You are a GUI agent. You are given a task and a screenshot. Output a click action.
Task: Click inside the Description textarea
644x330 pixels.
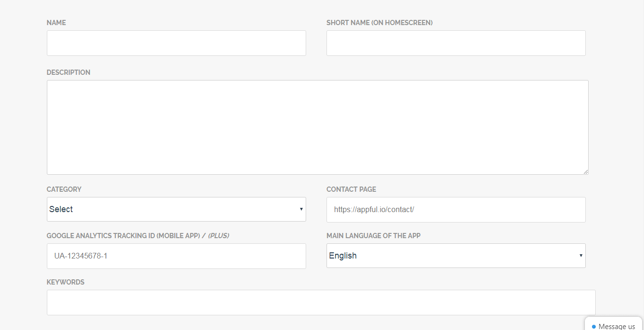317,126
